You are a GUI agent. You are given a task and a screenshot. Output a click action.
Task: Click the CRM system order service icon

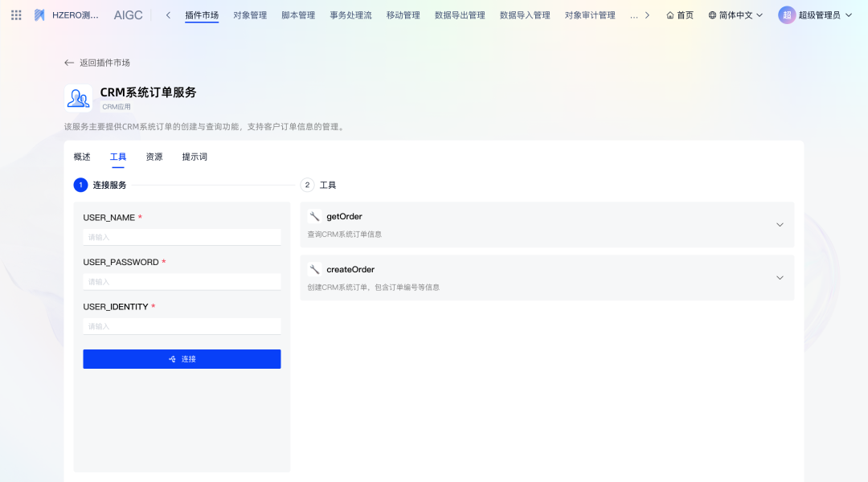[x=78, y=98]
